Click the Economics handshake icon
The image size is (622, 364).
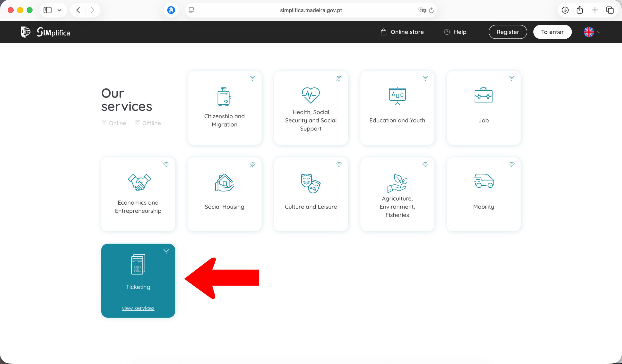tap(139, 182)
